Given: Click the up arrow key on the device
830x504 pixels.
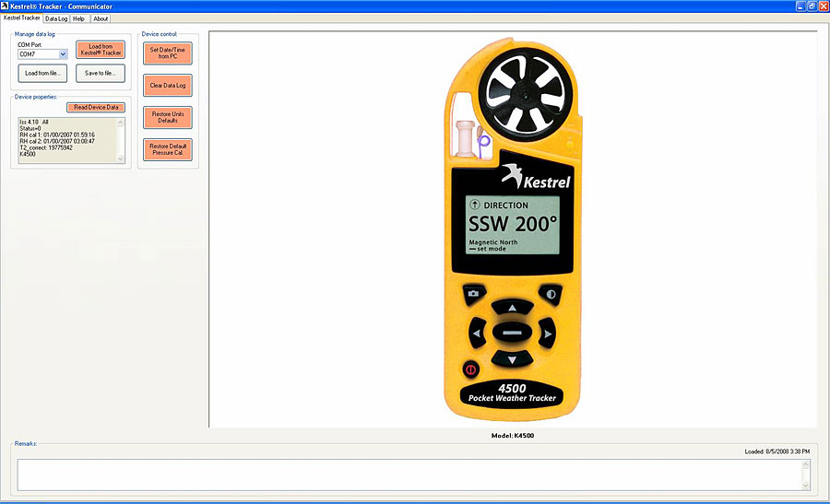Looking at the screenshot, I should tap(513, 307).
